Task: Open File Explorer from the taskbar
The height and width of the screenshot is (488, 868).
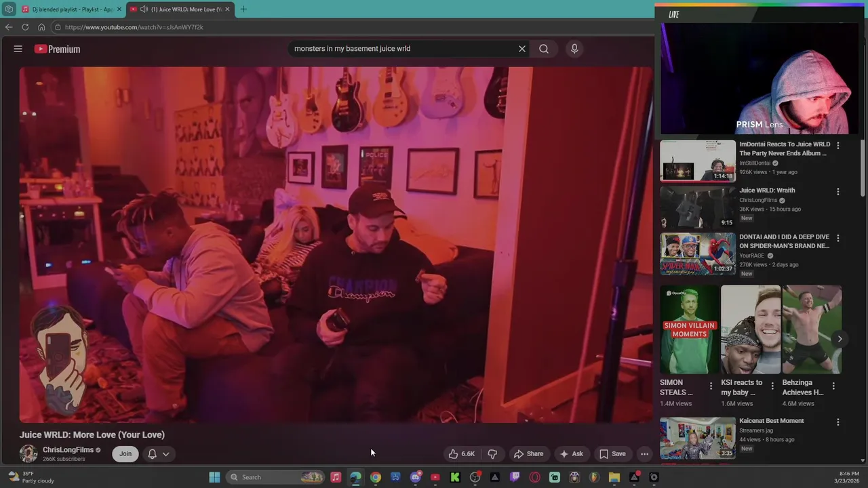Action: click(x=614, y=477)
